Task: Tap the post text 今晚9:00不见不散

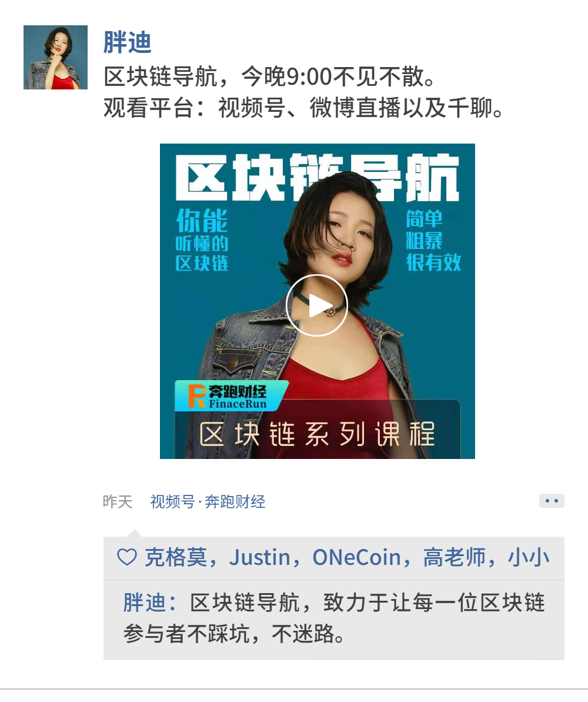Action: [338, 76]
